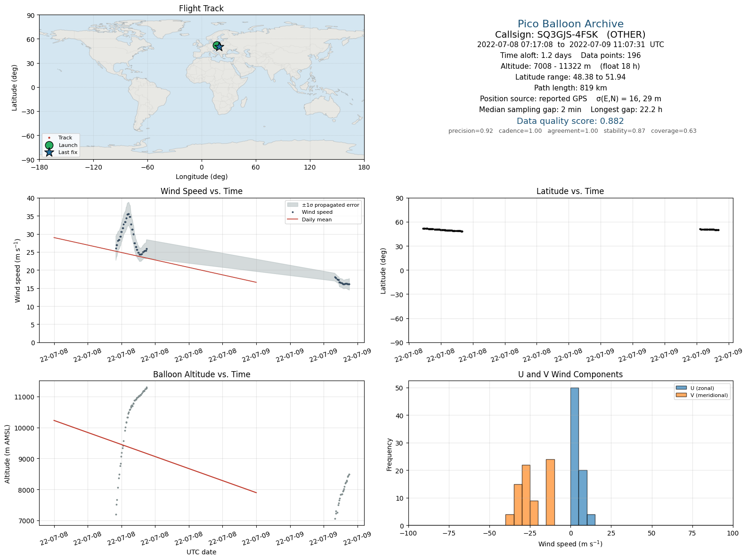The width and height of the screenshot is (748, 560).
Task: Click the Flight Track chart title
Action: pyautogui.click(x=202, y=8)
